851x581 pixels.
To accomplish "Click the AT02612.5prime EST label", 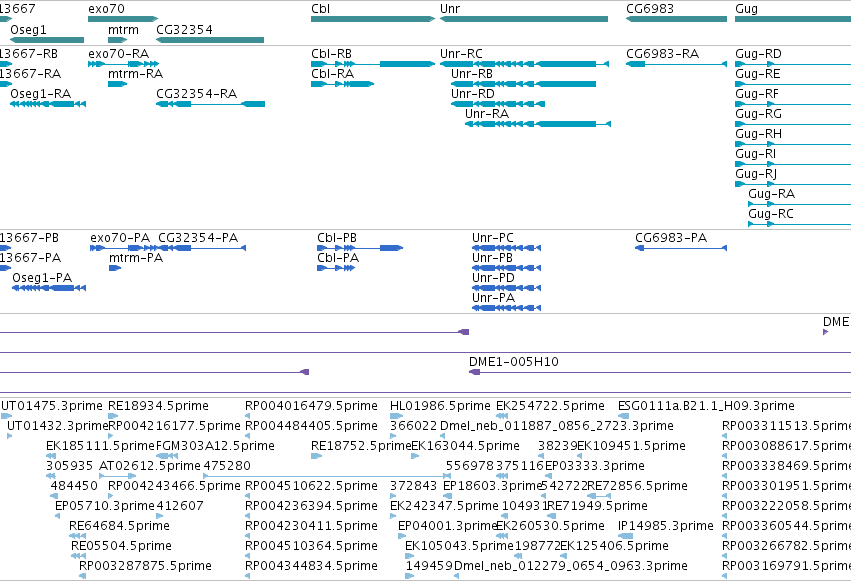I will tap(150, 467).
